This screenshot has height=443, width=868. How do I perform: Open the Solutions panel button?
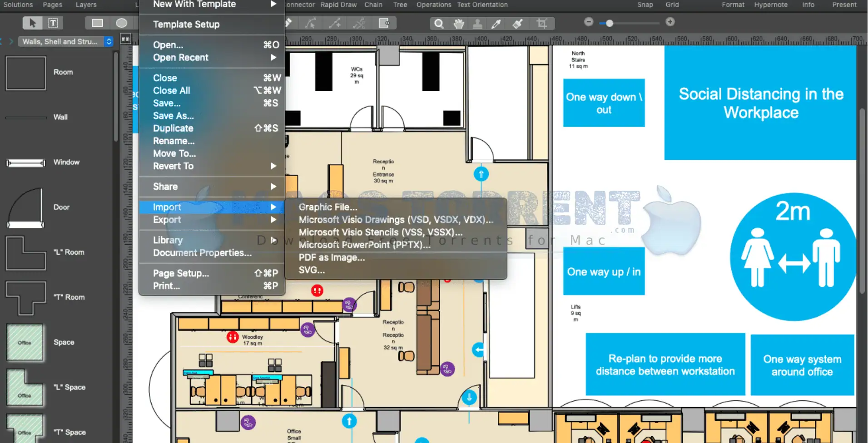[x=18, y=5]
